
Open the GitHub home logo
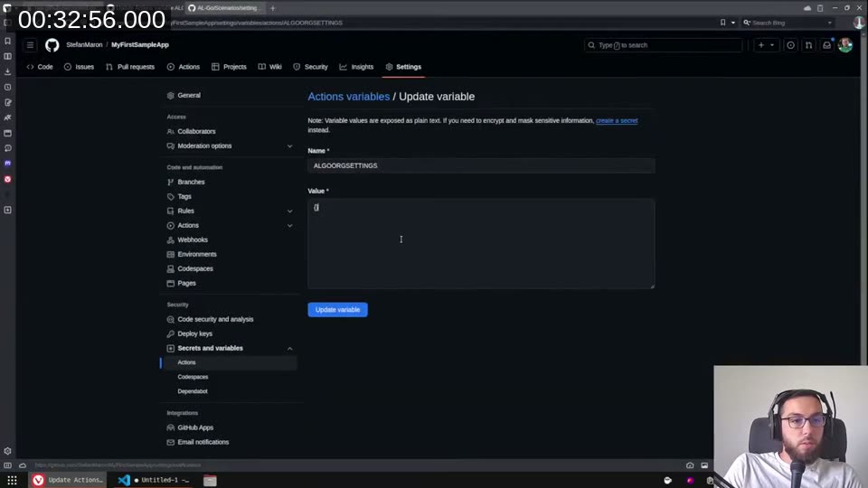(x=52, y=45)
